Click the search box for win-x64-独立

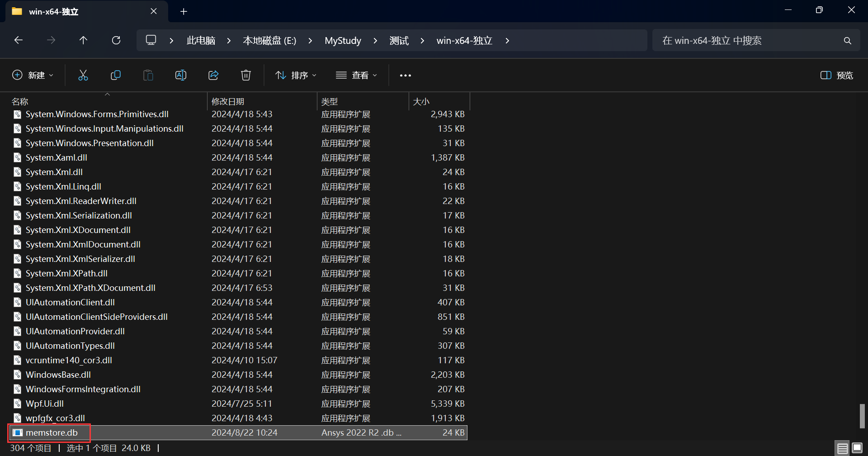click(x=750, y=41)
